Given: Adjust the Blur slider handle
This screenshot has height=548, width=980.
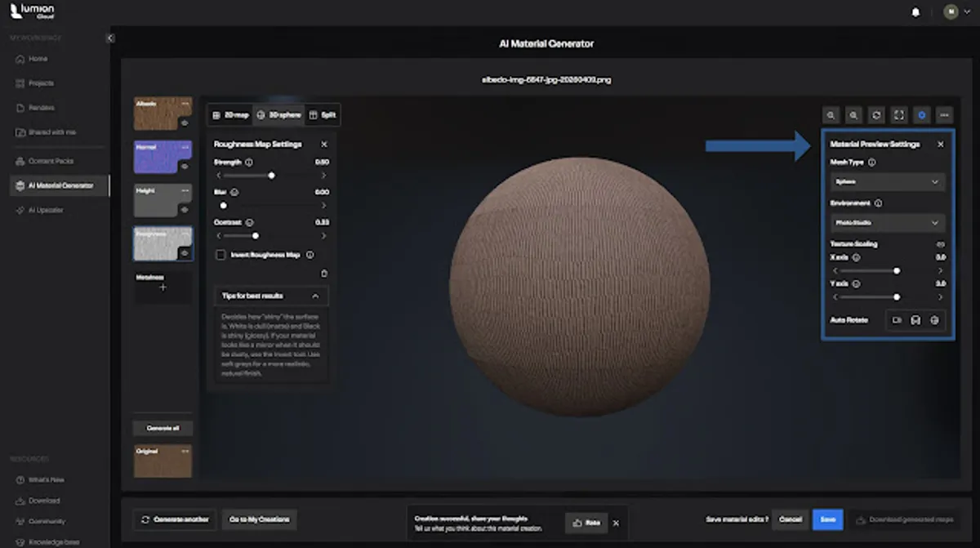Looking at the screenshot, I should coord(224,206).
